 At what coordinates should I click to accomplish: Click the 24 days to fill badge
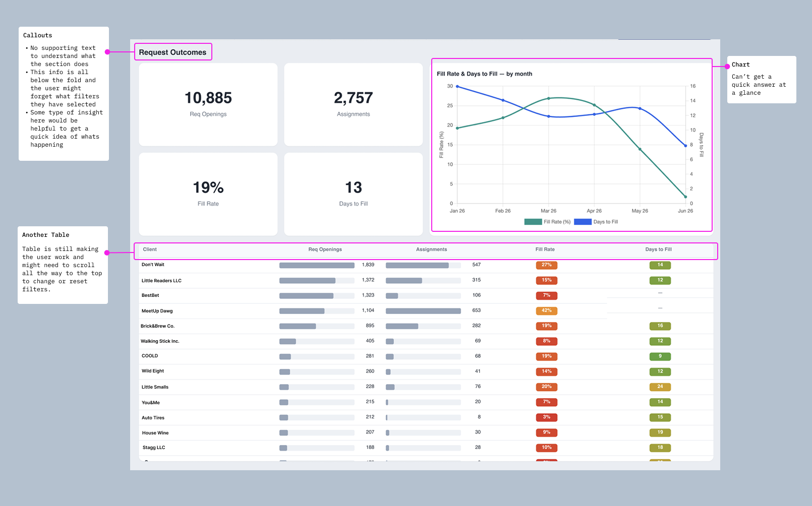pos(660,387)
